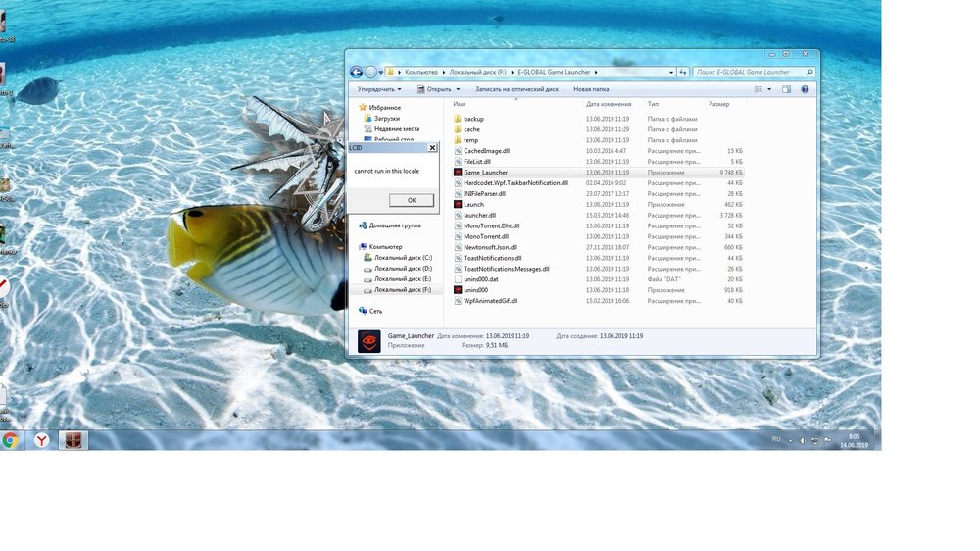Select the Launch application file icon
Screen dimensions: 980x551
click(458, 205)
